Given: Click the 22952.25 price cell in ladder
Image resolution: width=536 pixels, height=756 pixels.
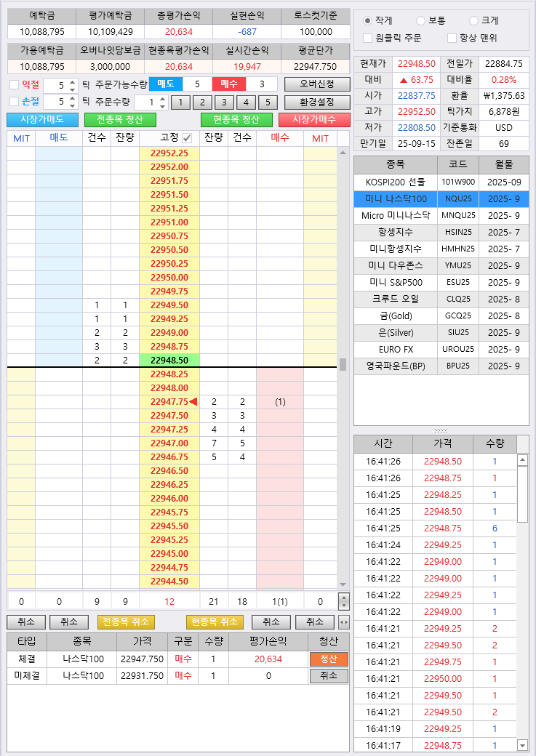Looking at the screenshot, I should (169, 153).
